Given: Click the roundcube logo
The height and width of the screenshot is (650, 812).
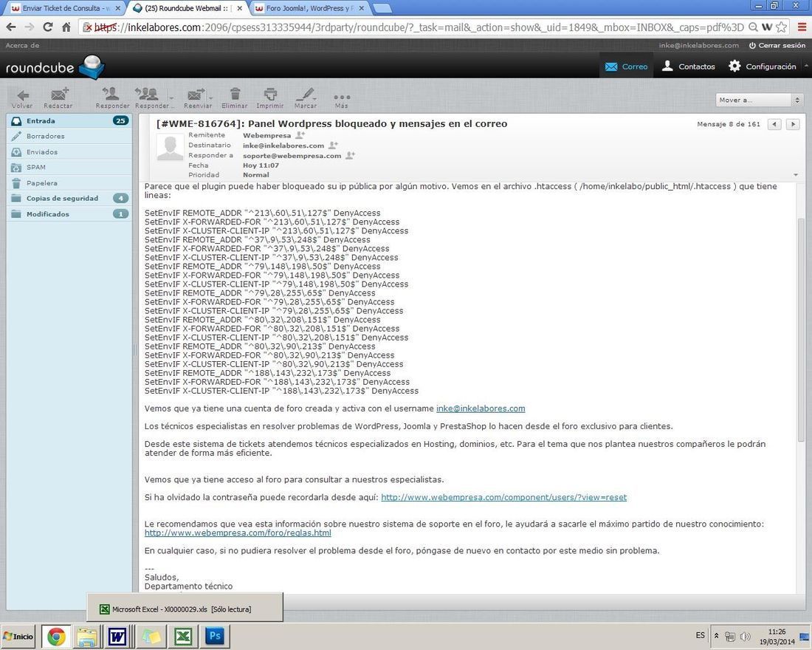Looking at the screenshot, I should tap(55, 67).
